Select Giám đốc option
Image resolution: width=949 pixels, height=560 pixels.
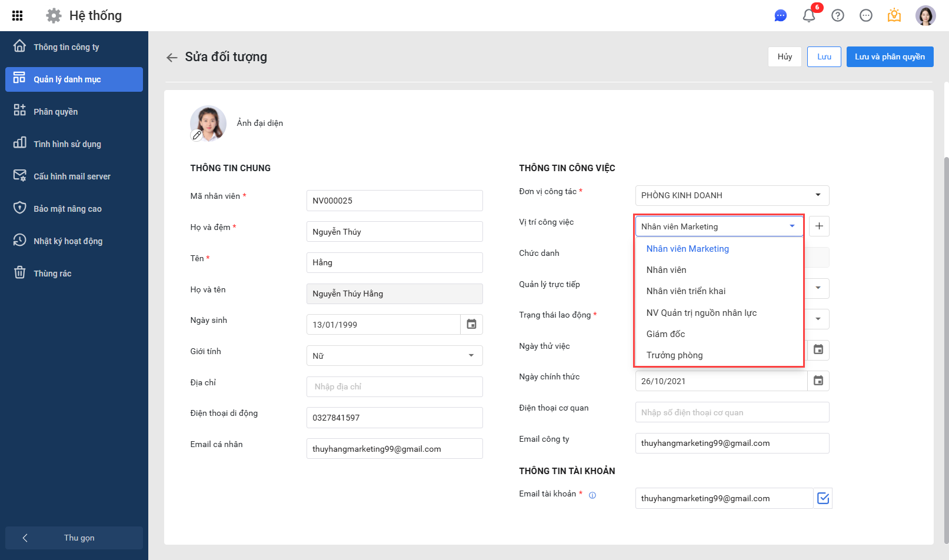point(719,334)
